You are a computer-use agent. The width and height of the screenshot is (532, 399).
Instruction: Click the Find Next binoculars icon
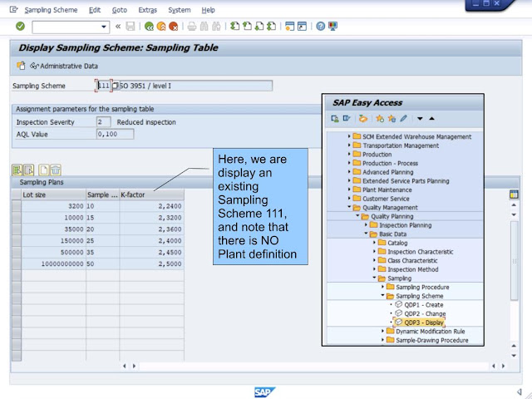pyautogui.click(x=216, y=27)
